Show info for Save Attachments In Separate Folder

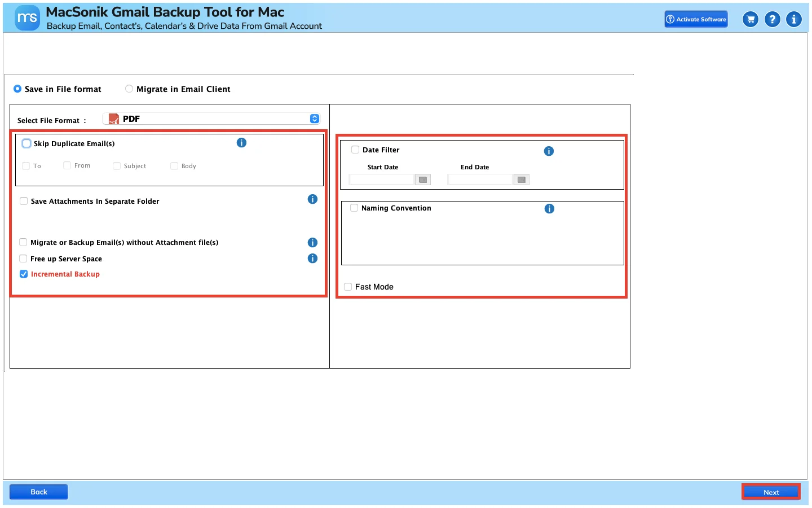pos(312,199)
